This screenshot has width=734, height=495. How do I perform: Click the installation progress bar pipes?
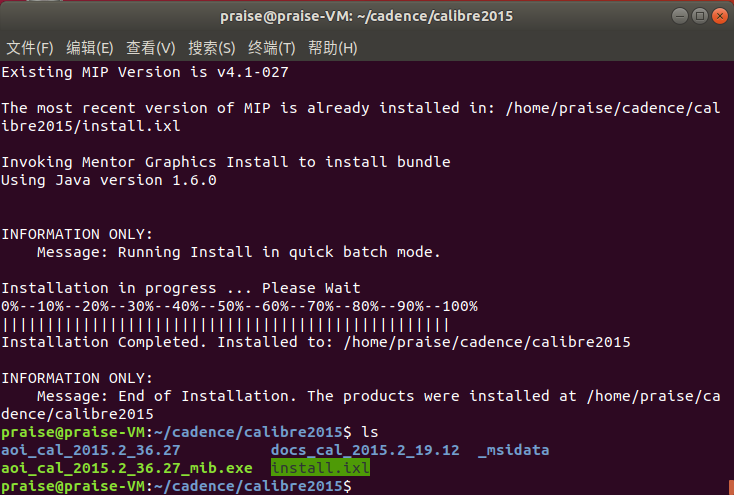tap(226, 324)
